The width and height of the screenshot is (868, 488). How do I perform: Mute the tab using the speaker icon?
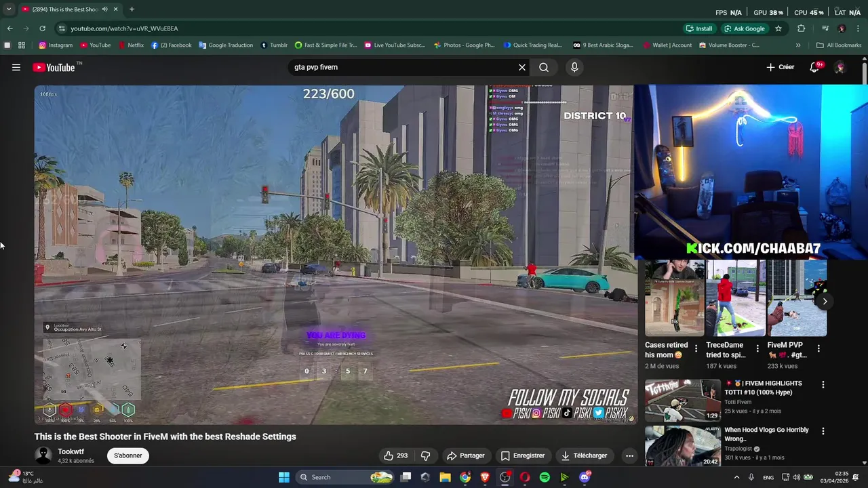(104, 9)
